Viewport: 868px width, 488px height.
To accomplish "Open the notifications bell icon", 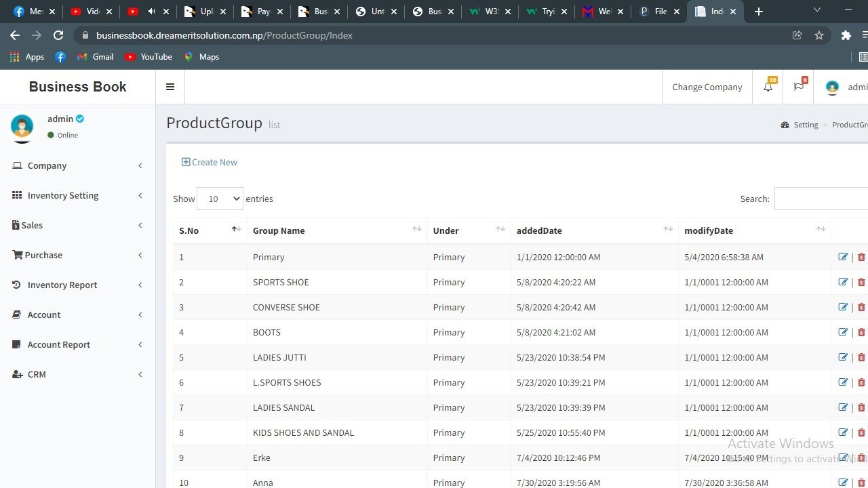I will coord(768,87).
